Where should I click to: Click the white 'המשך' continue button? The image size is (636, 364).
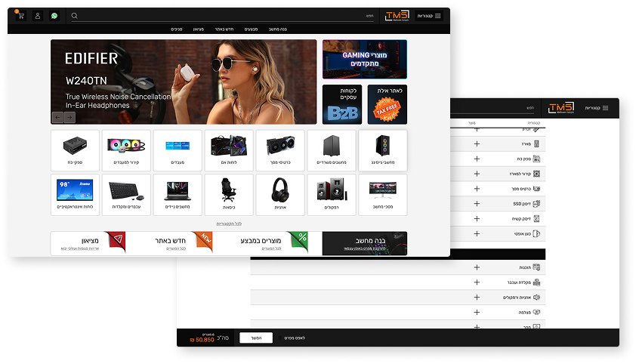coord(255,338)
